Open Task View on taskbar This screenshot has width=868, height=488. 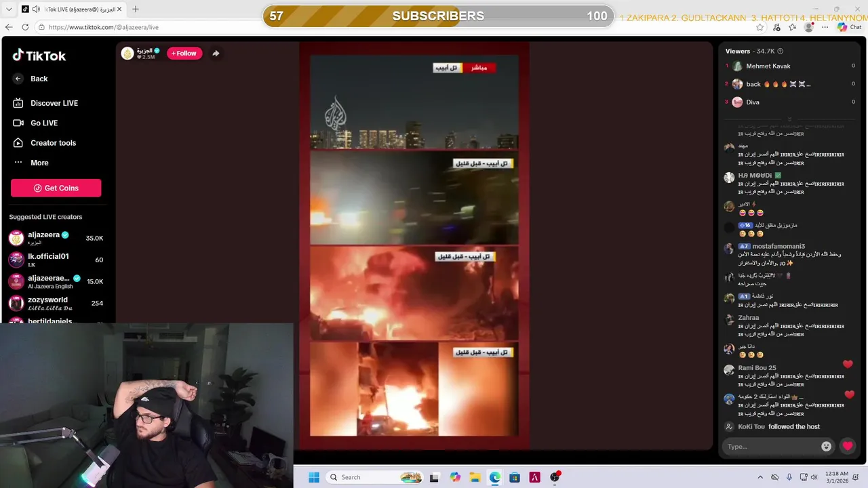click(x=435, y=477)
